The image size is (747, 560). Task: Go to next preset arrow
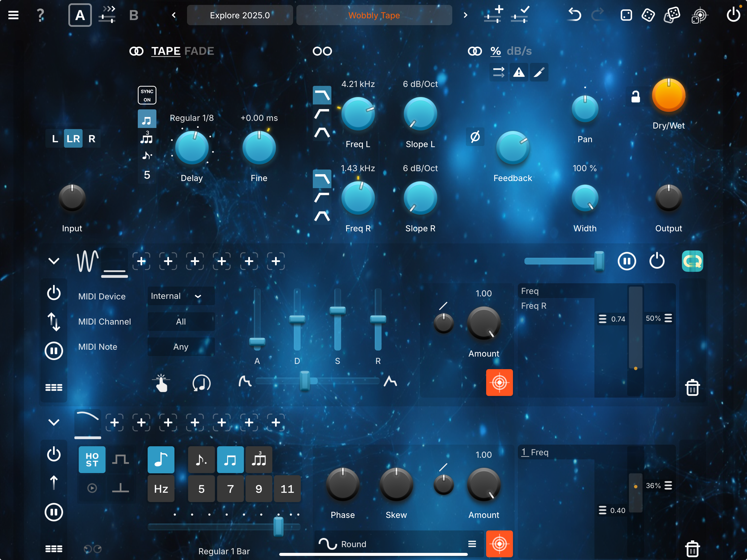pos(465,15)
